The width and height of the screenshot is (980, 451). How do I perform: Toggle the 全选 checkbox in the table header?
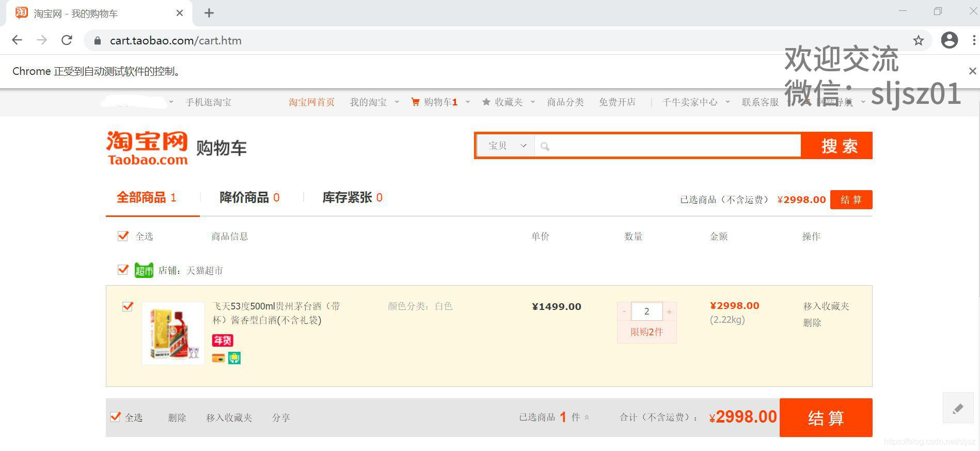(123, 236)
